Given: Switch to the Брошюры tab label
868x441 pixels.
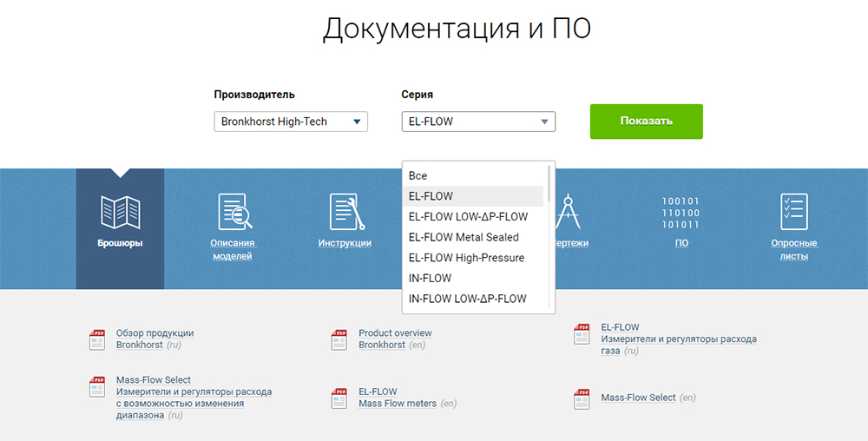Looking at the screenshot, I should click(x=120, y=243).
